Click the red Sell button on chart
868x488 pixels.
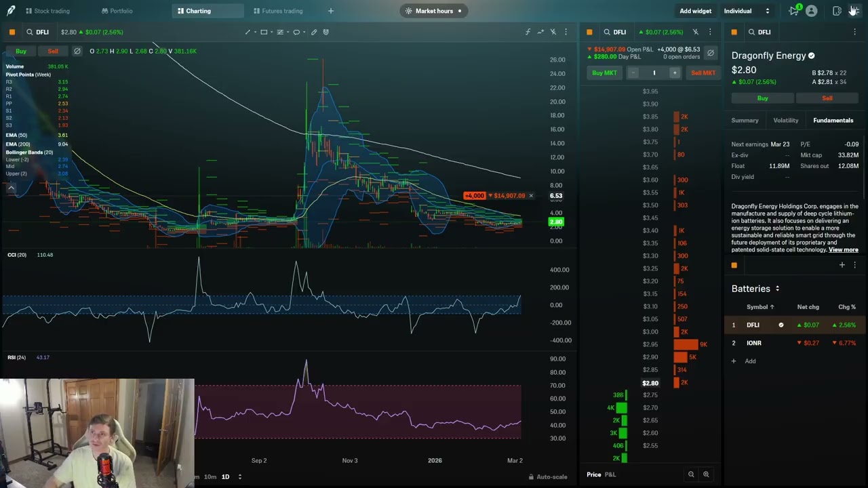click(53, 51)
